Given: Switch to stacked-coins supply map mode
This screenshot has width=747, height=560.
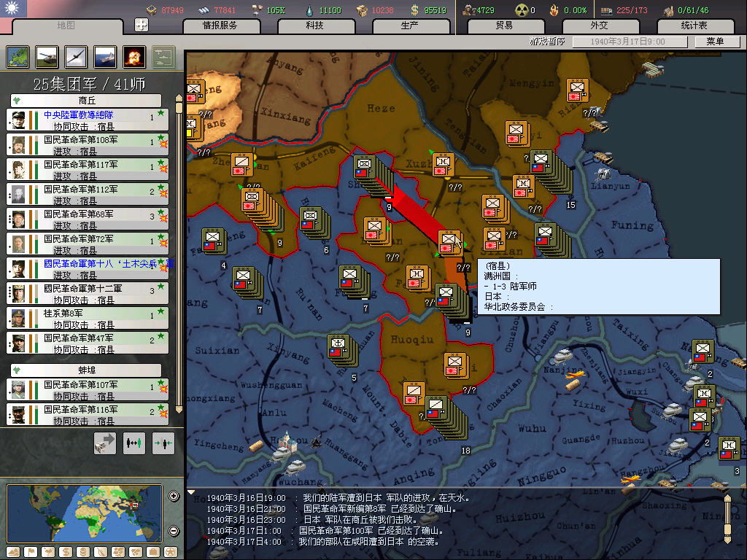Looking at the screenshot, I should click(x=83, y=552).
